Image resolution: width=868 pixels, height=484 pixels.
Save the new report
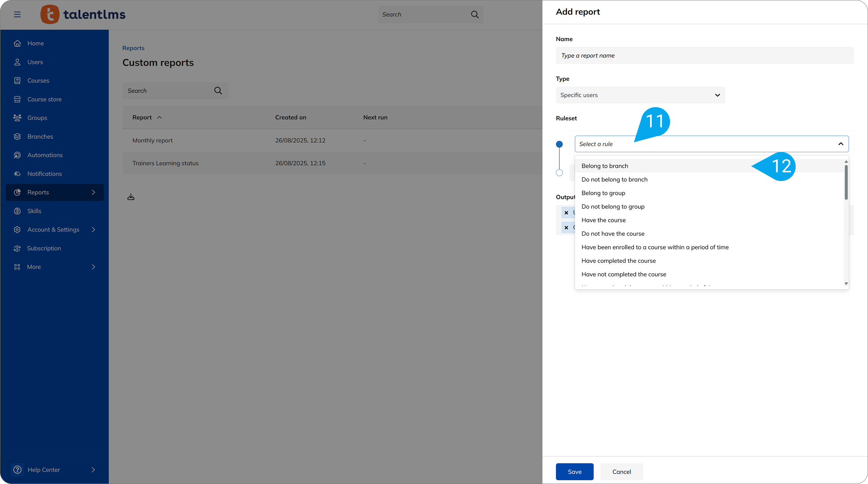pyautogui.click(x=574, y=472)
